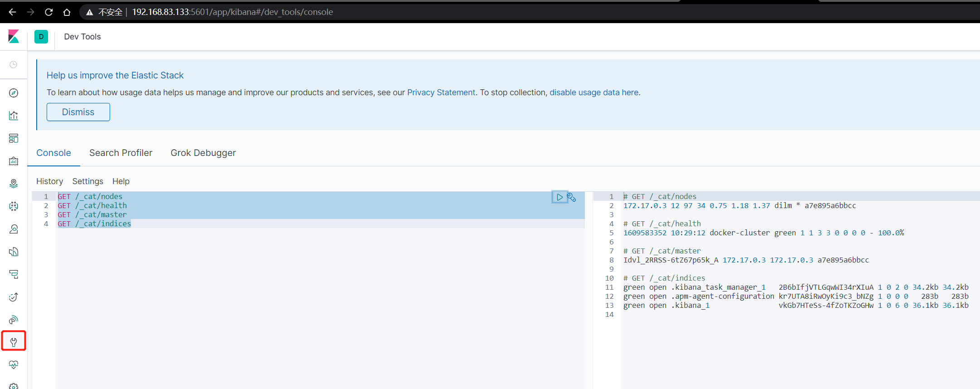Viewport: 980px width, 389px height.
Task: Open Visualize from the sidebar chart icon
Action: pyautogui.click(x=14, y=116)
